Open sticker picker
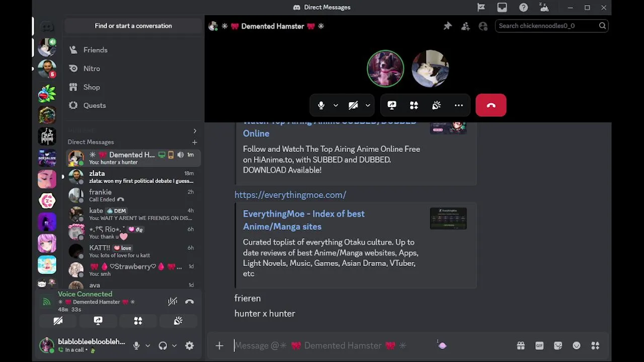Viewport: 644px width, 362px height. [x=558, y=345]
